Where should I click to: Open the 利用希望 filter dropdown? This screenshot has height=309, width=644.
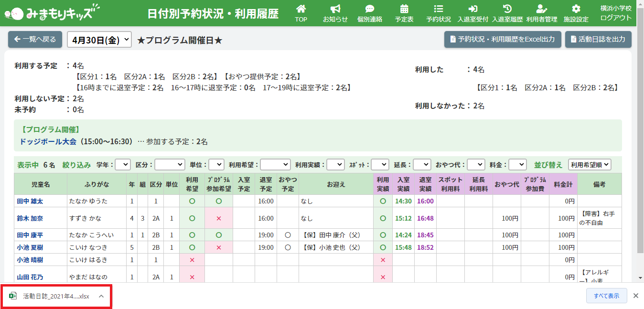tap(275, 165)
